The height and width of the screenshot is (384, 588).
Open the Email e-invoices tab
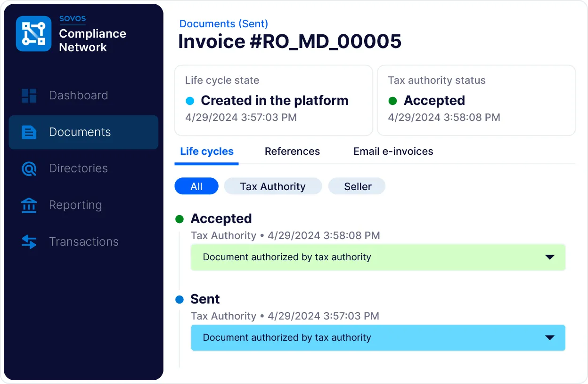pyautogui.click(x=393, y=152)
